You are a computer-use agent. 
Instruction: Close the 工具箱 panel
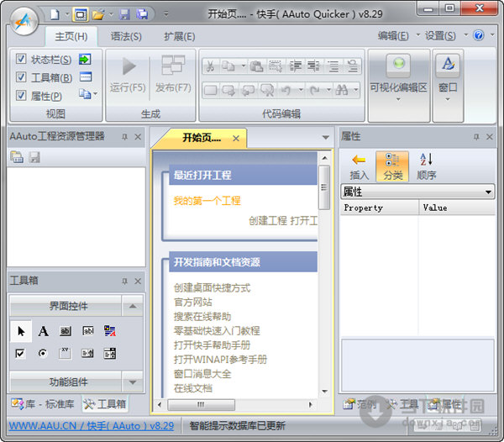[x=138, y=282]
